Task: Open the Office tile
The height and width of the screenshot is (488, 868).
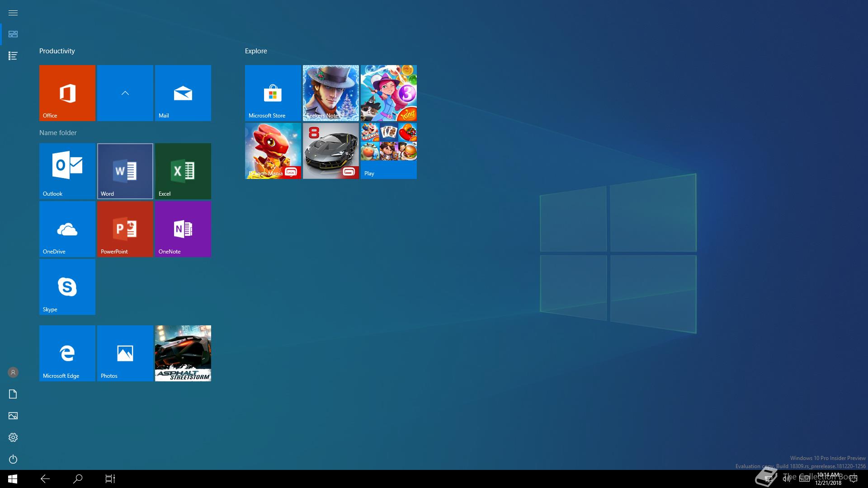Action: pyautogui.click(x=67, y=93)
